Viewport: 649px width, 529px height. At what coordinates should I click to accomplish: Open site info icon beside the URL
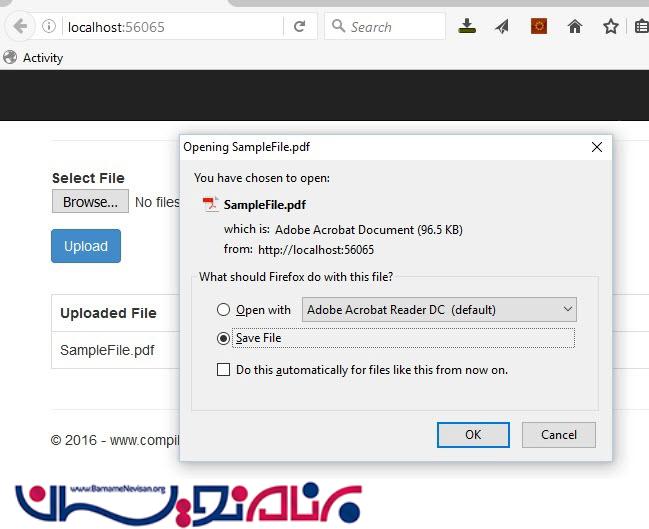click(49, 26)
